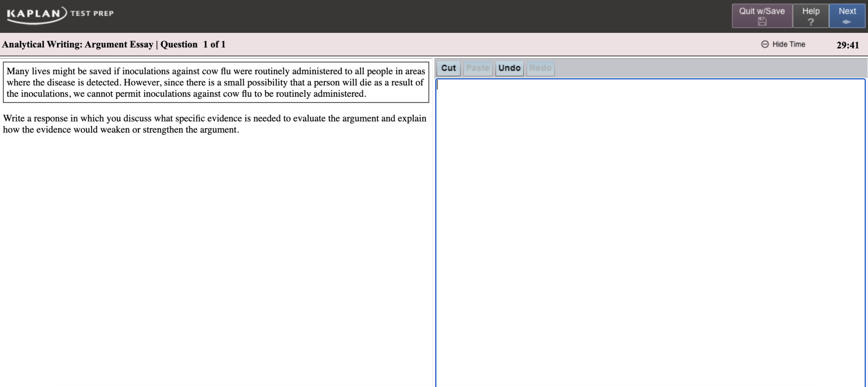The image size is (868, 387).
Task: Click the 29:41 countdown timer
Action: (x=847, y=45)
